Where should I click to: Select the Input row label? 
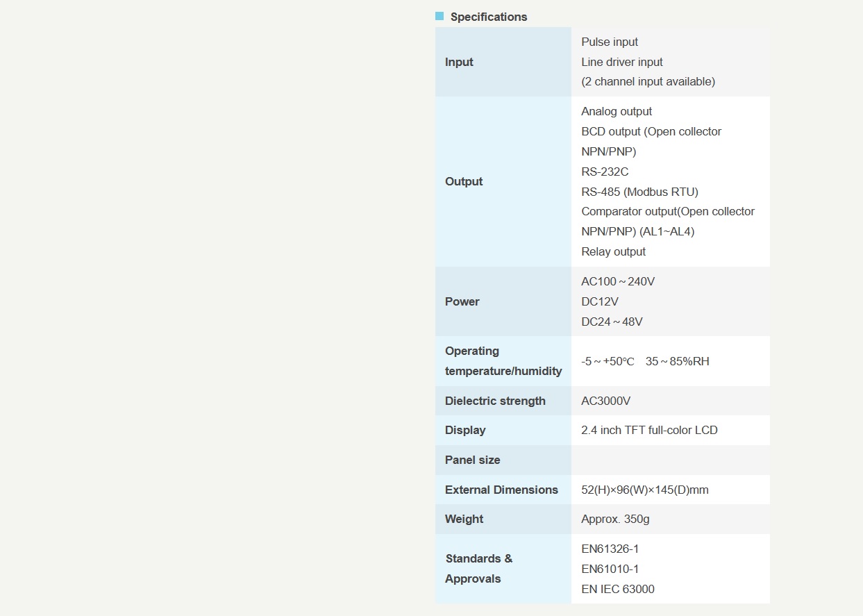pyautogui.click(x=459, y=62)
